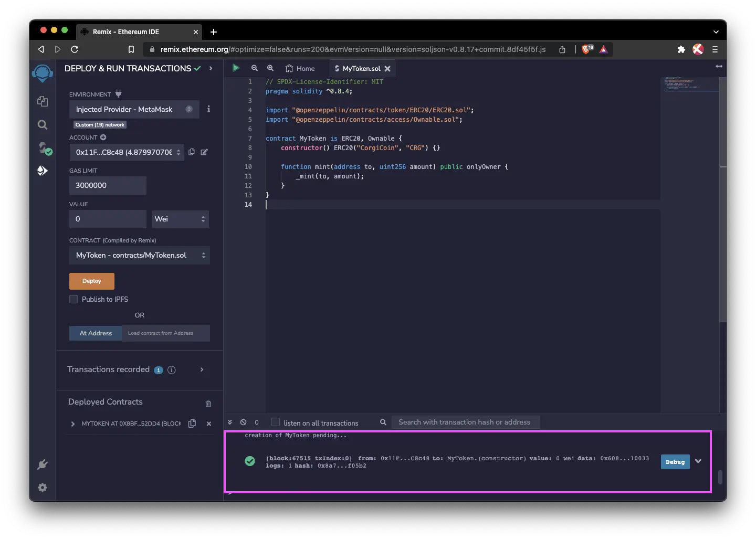Select the Deploy & run transactions sidebar icon
Image resolution: width=756 pixels, height=540 pixels.
click(43, 171)
